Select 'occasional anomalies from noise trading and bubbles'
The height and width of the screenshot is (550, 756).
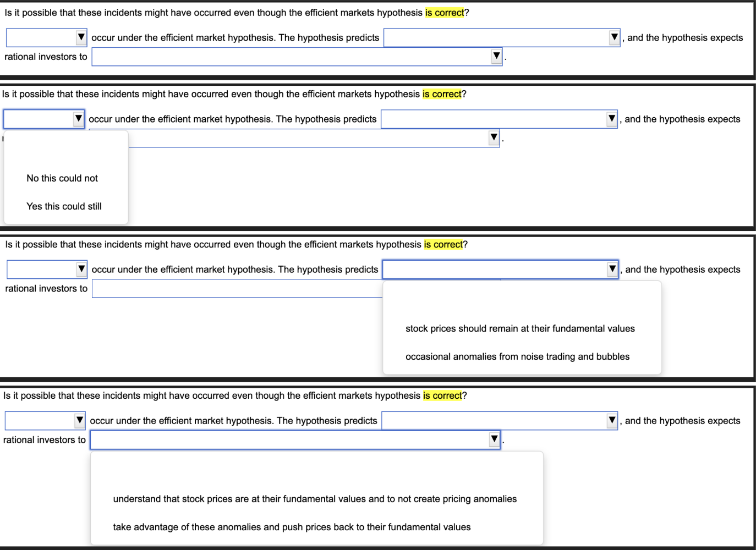coord(517,356)
